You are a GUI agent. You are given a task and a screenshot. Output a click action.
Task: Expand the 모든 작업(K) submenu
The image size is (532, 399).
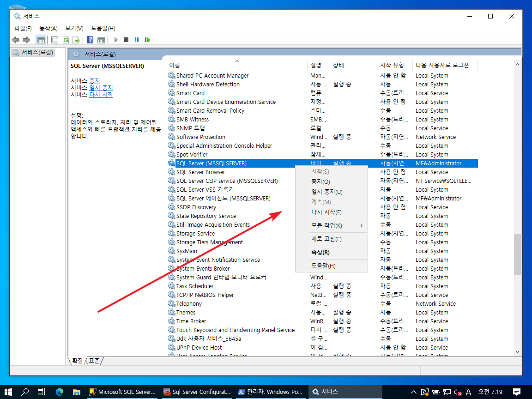click(332, 226)
